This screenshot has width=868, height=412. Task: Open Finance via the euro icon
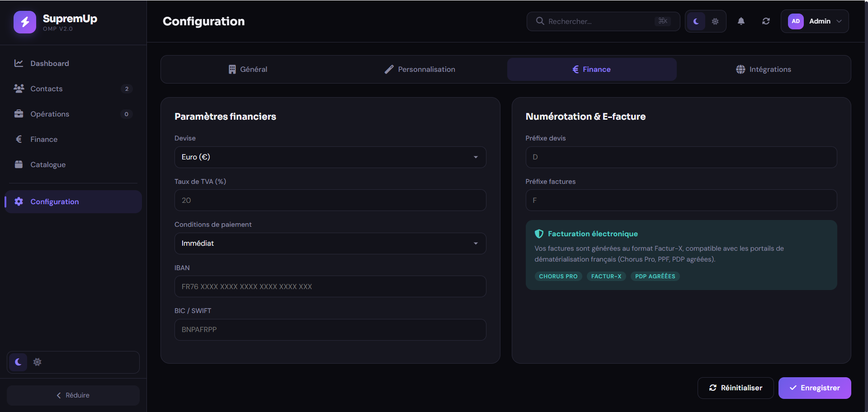point(19,139)
